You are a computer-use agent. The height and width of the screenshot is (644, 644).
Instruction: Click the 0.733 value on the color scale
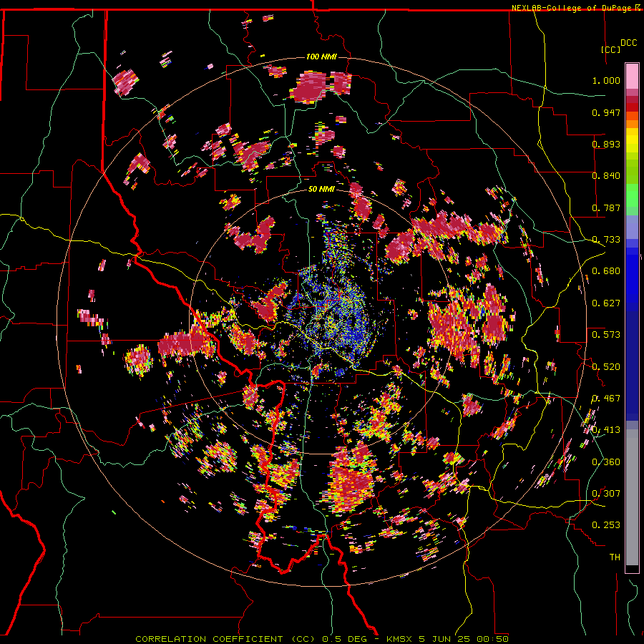(606, 240)
